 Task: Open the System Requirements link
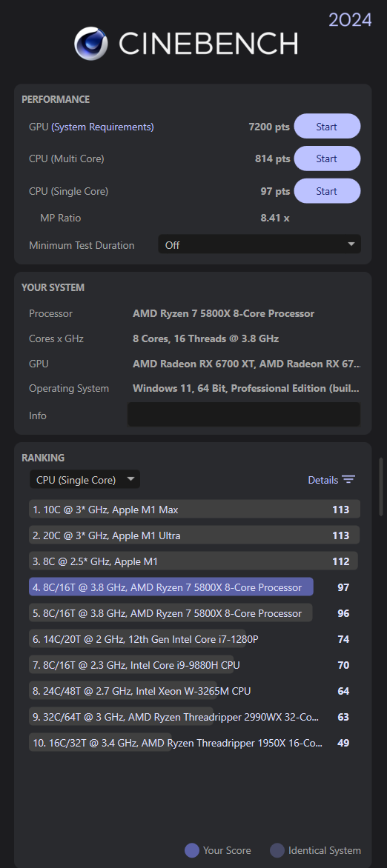(x=102, y=127)
